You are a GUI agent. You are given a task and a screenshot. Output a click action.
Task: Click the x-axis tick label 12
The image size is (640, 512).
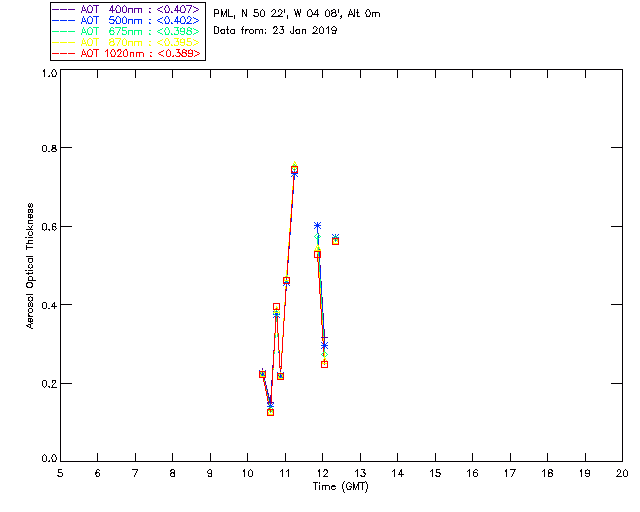[x=322, y=473]
